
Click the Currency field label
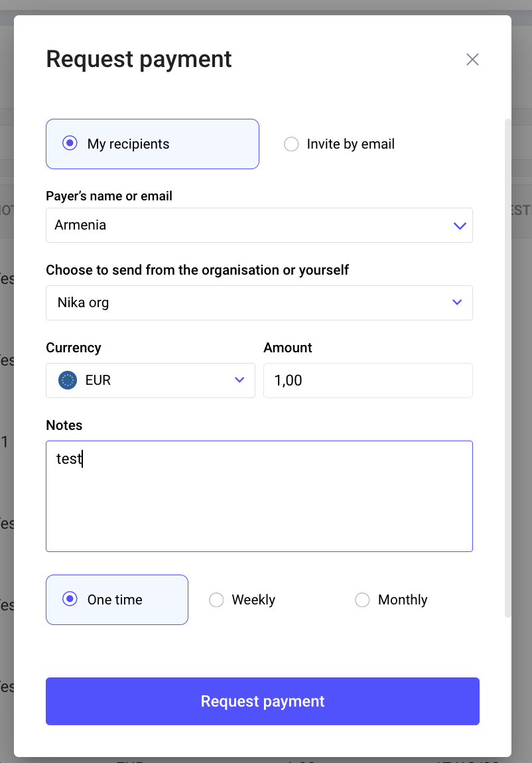click(73, 347)
